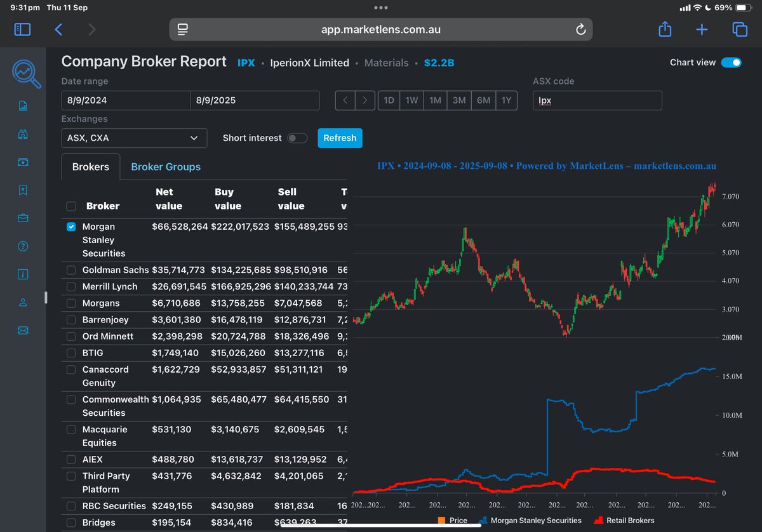Viewport: 762px width, 532px height.
Task: Check Goldman Sachs broker checkbox
Action: [x=71, y=270]
